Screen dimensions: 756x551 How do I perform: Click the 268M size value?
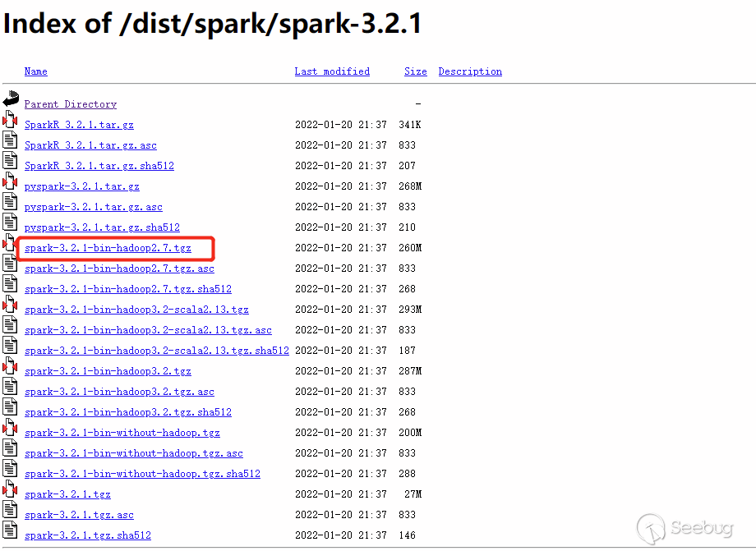pyautogui.click(x=410, y=186)
